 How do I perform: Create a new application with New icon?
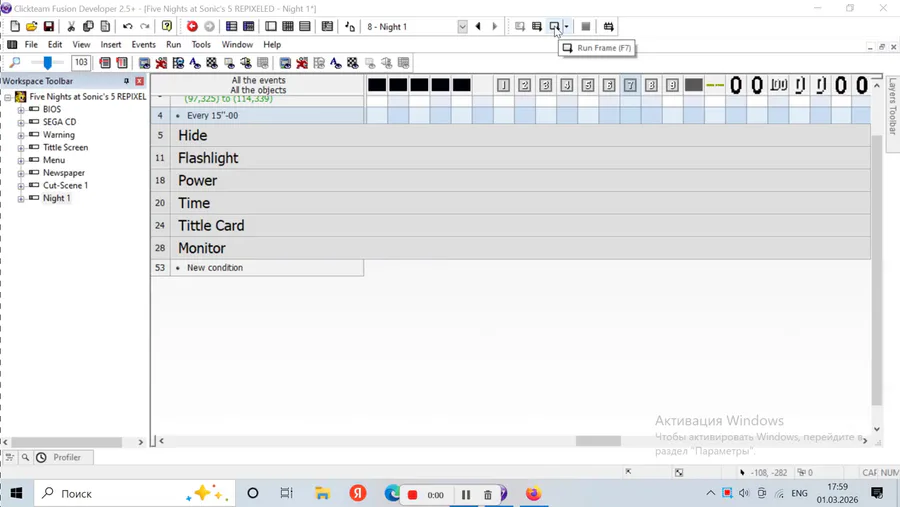[x=15, y=26]
